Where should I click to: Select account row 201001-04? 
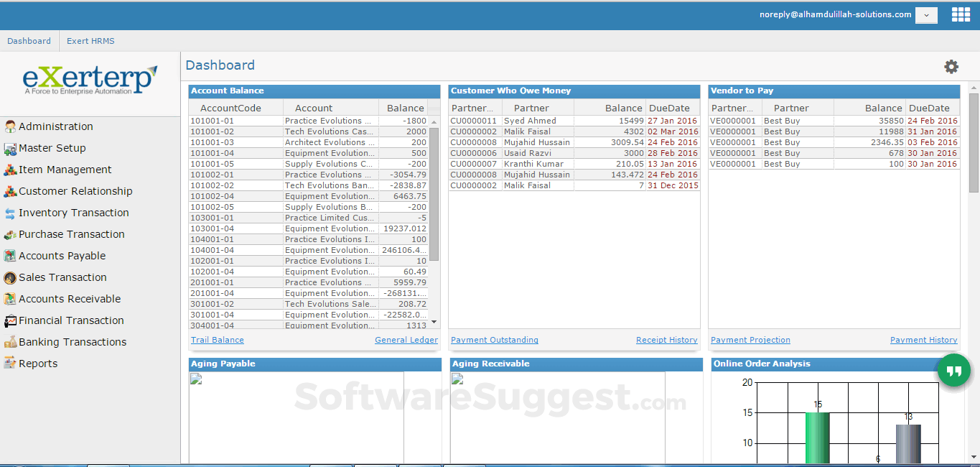point(309,293)
